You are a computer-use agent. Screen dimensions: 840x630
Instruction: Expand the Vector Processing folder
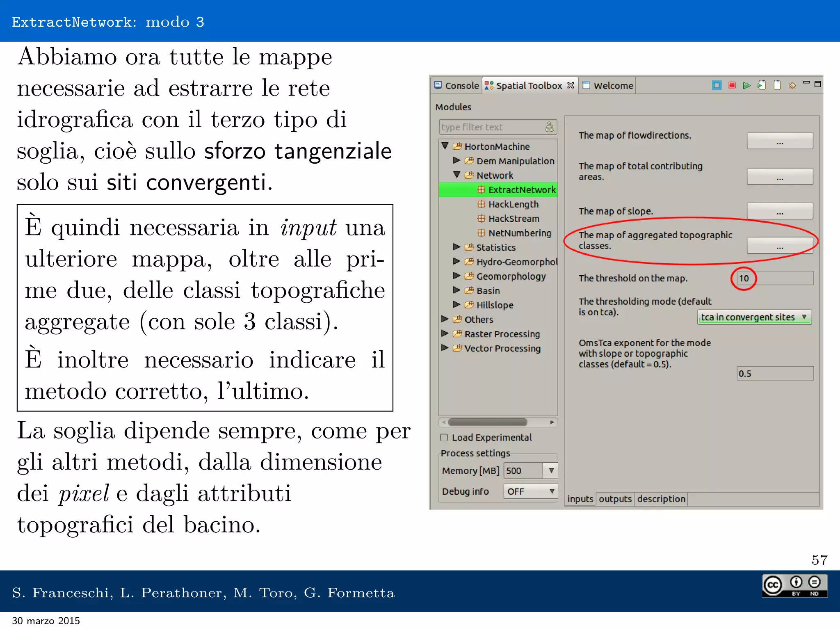pyautogui.click(x=445, y=348)
